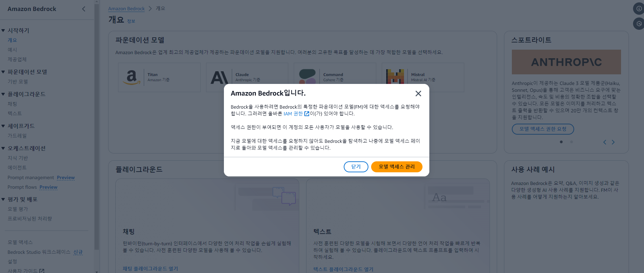Go to next spotlight slide arrow
This screenshot has height=273, width=644.
tap(613, 142)
